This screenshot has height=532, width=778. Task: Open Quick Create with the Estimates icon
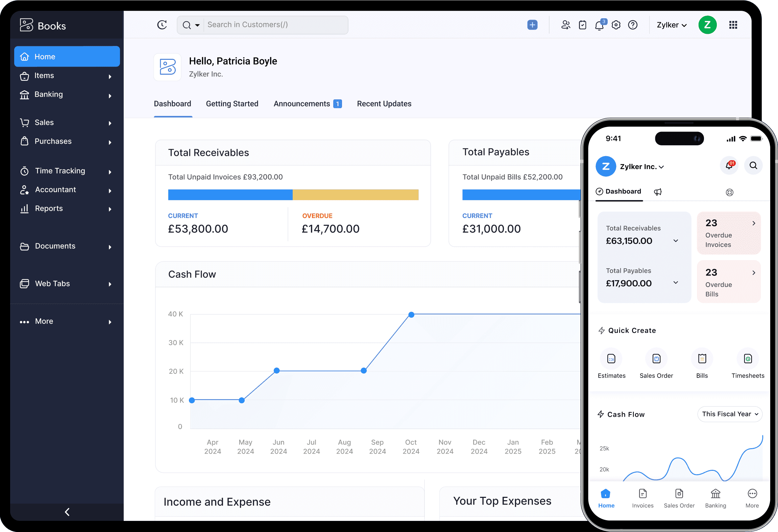tap(611, 359)
